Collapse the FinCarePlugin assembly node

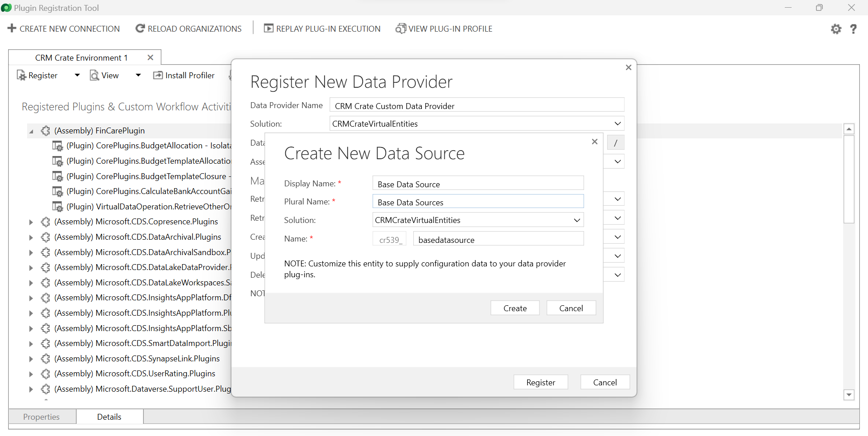pyautogui.click(x=31, y=131)
